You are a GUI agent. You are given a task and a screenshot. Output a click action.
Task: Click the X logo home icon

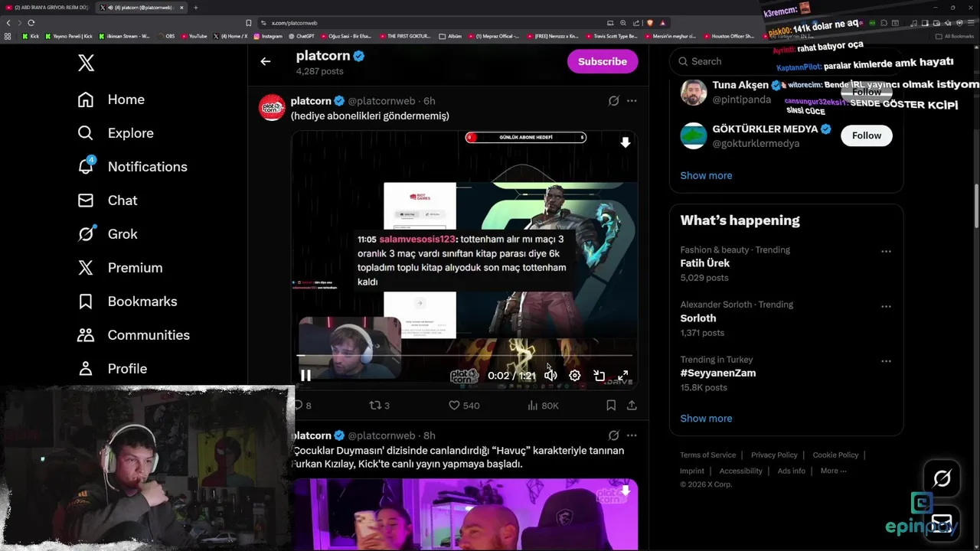(x=86, y=63)
